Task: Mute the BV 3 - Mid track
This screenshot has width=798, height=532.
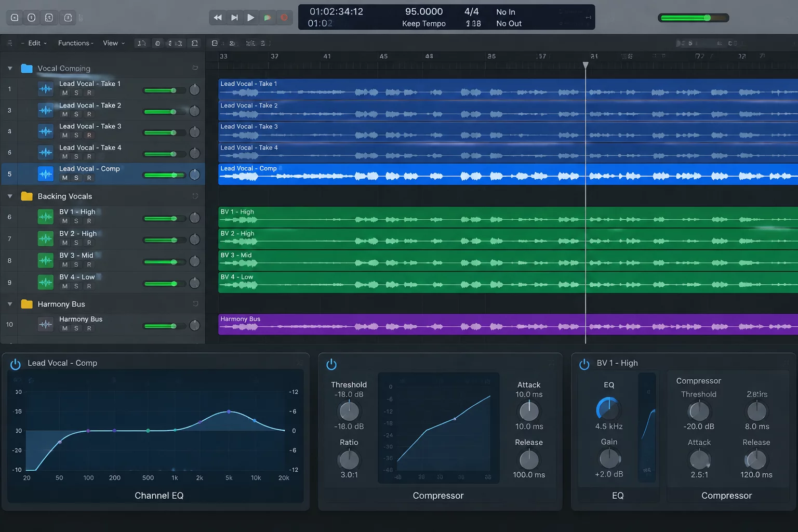Action: [65, 264]
